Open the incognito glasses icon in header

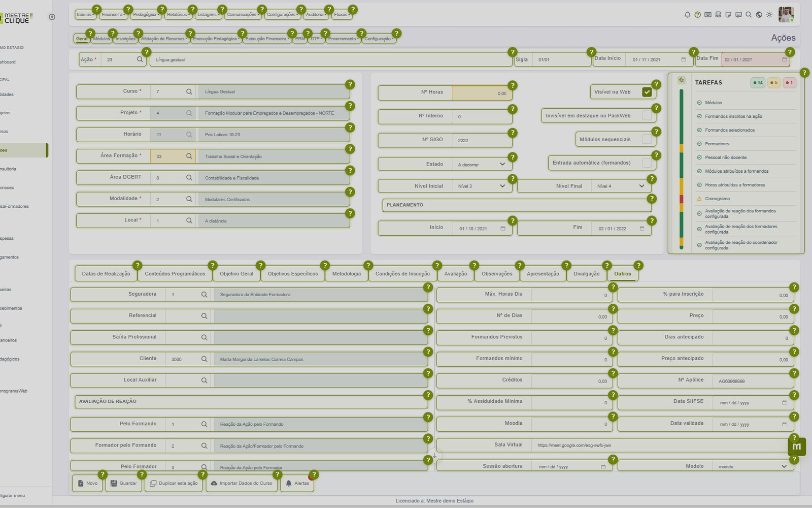pos(718,15)
